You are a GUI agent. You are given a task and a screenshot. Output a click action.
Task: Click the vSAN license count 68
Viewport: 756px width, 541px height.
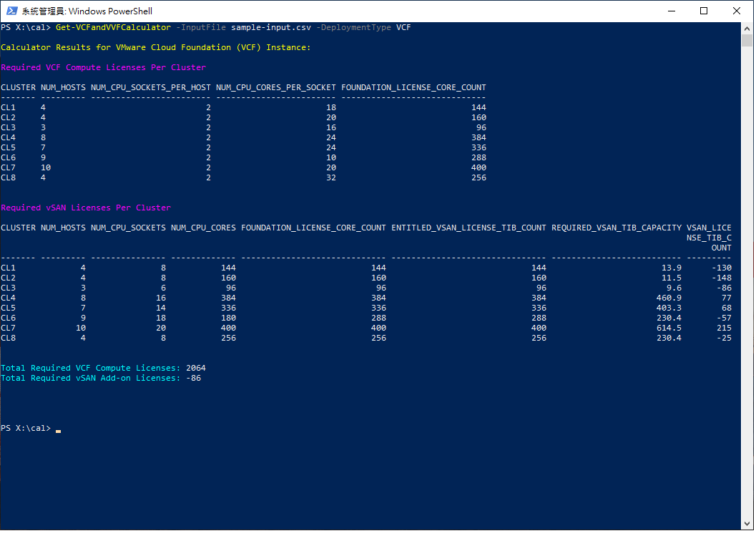pyautogui.click(x=727, y=308)
